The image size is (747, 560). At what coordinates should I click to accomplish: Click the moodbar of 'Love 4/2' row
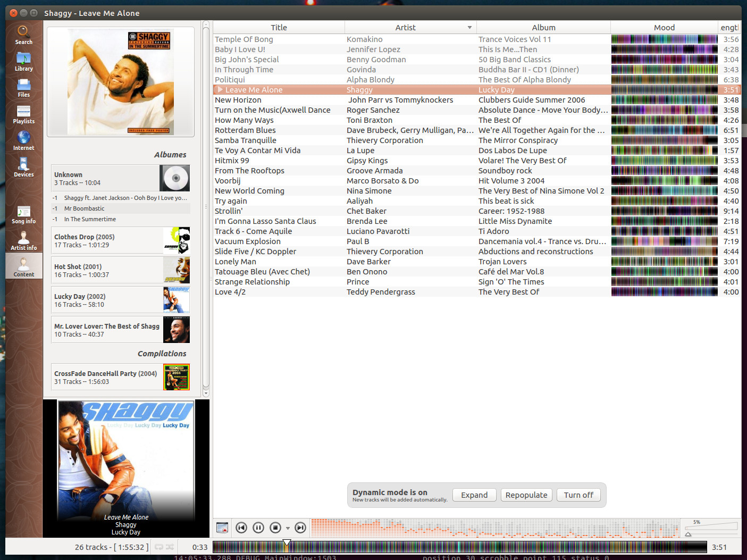(x=664, y=292)
